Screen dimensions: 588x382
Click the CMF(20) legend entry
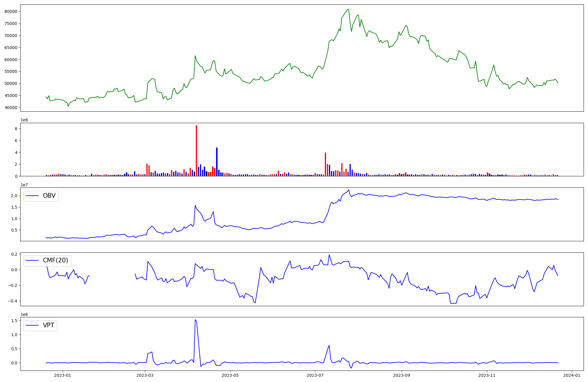click(x=55, y=260)
